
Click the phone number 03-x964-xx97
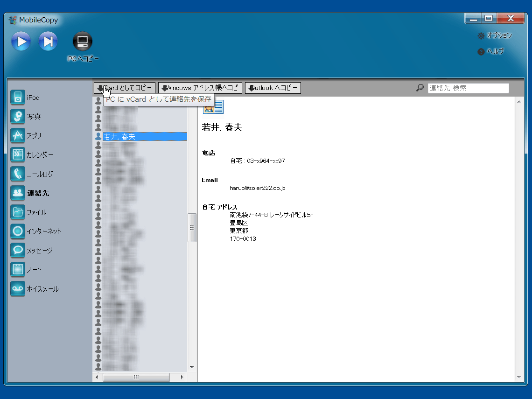click(266, 161)
